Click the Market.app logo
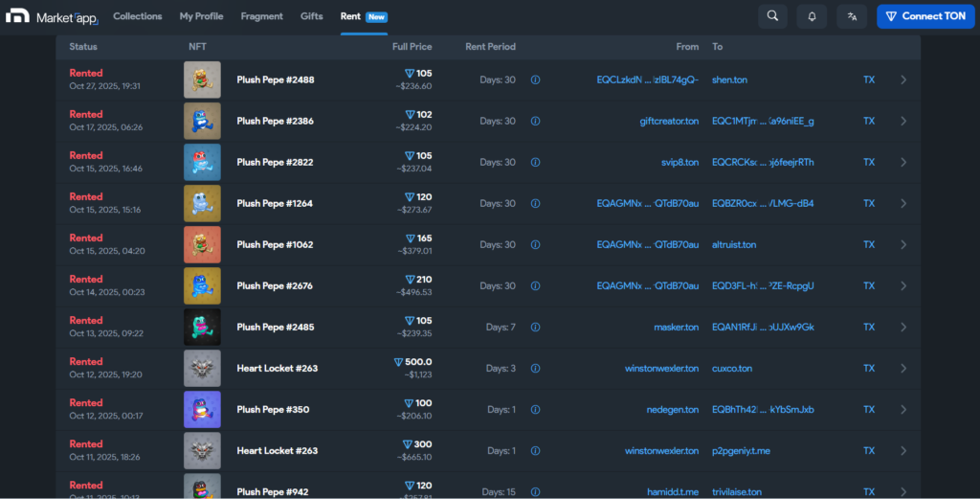Image resolution: width=980 pixels, height=499 pixels. (54, 16)
